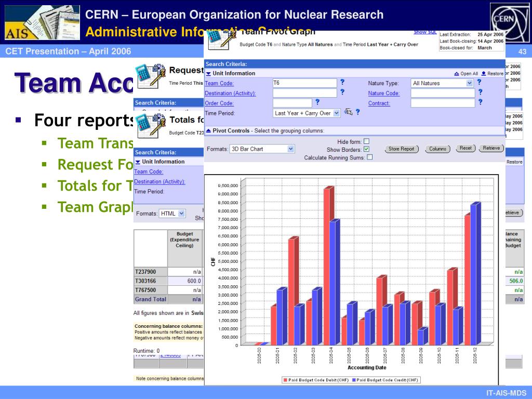The height and width of the screenshot is (399, 532).
Task: Click the Team Code link in the Pivot Graph window
Action: 219,84
